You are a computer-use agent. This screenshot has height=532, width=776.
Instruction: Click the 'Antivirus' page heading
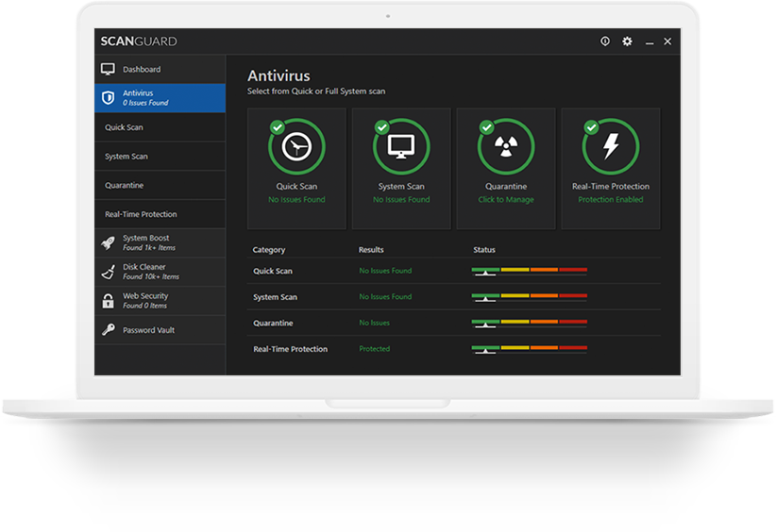point(278,75)
